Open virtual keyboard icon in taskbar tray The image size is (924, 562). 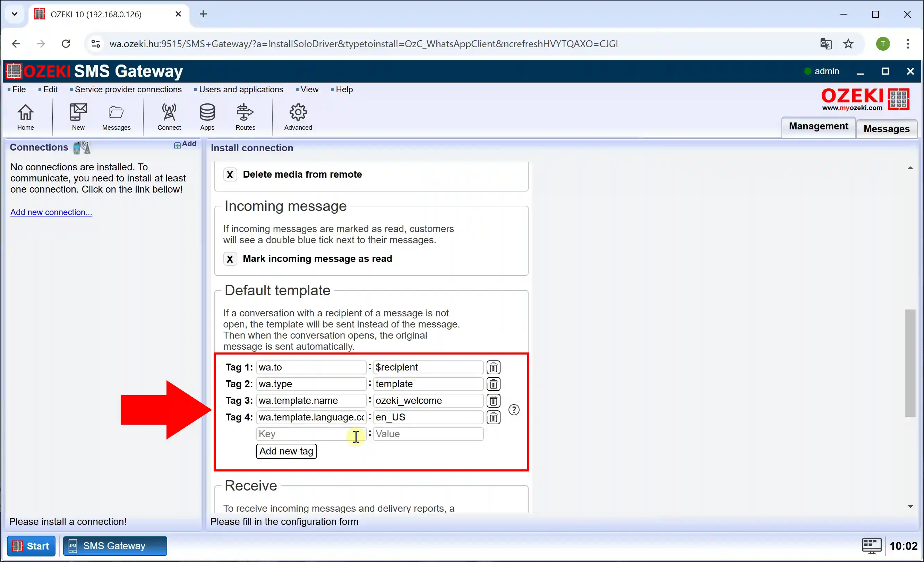click(871, 545)
